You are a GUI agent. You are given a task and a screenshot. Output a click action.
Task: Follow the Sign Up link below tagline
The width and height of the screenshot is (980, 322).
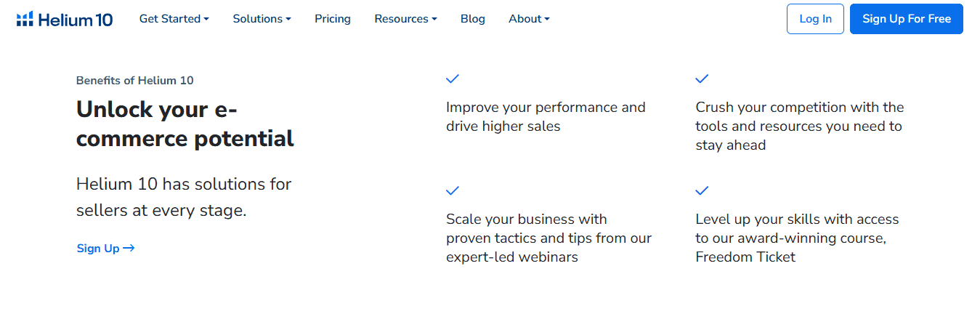coord(98,249)
